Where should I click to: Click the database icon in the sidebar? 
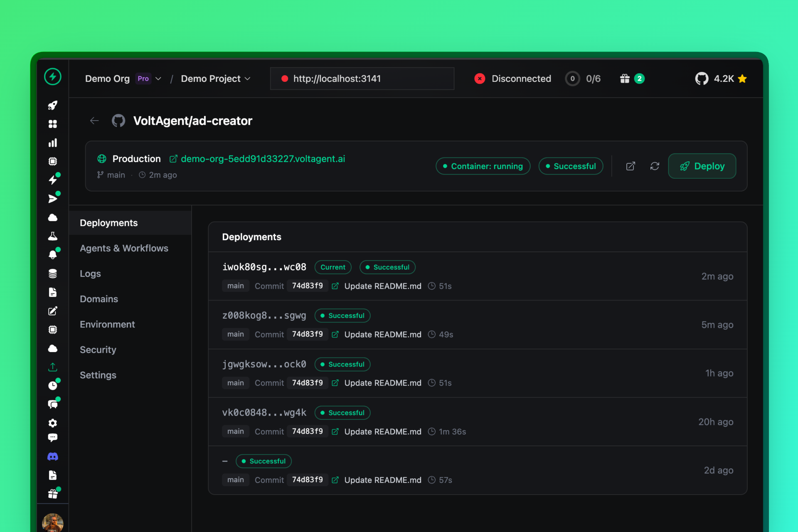(53, 273)
